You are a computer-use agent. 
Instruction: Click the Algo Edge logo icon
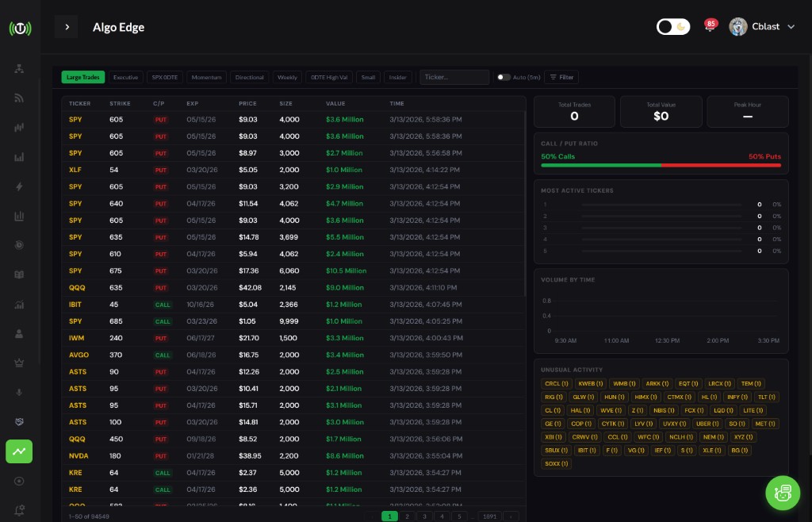click(20, 27)
